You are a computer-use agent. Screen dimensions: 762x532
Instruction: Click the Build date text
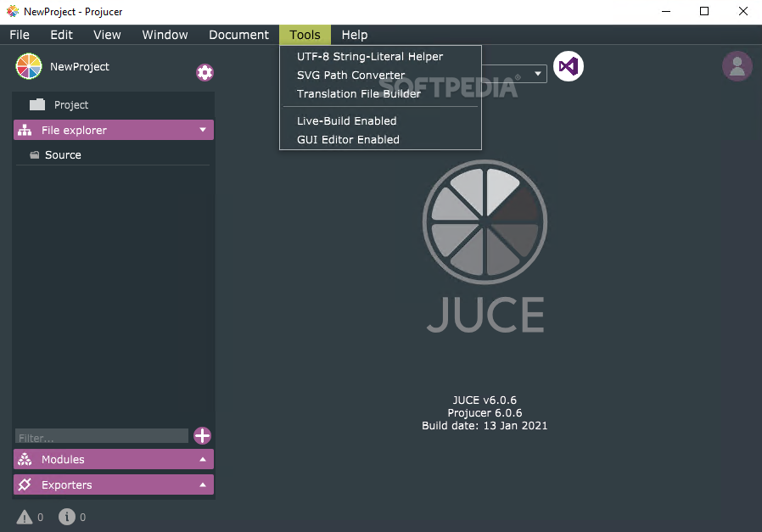[x=485, y=426]
